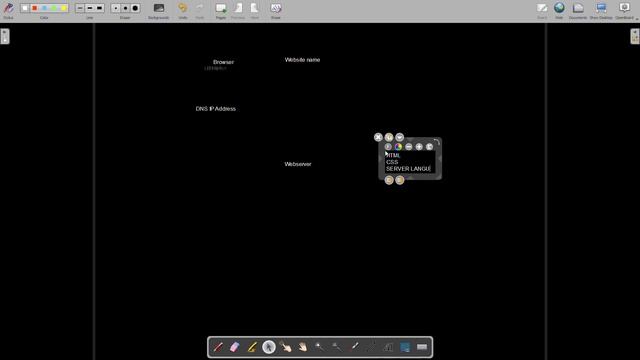
Task: Select the DNS IP Address text item
Action: point(216,109)
